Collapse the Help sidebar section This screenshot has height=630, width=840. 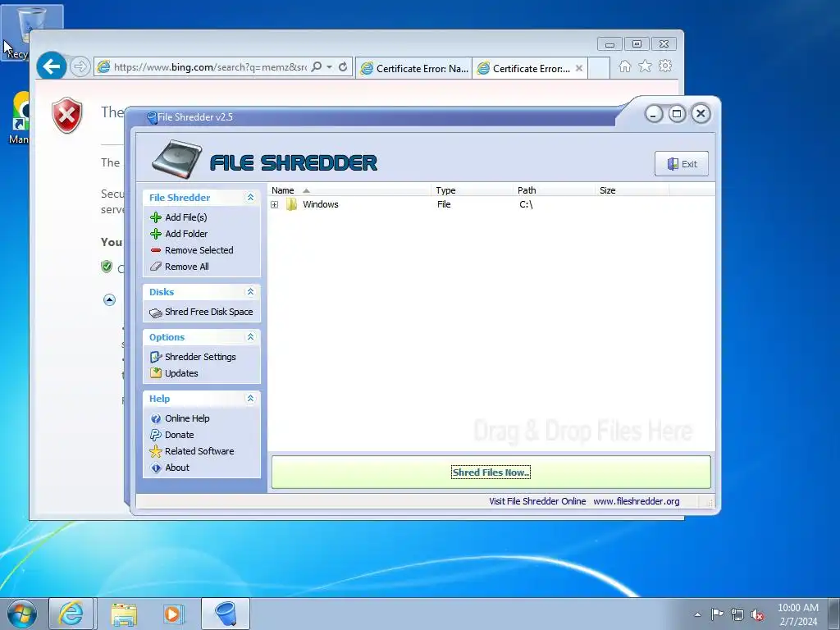pos(250,399)
